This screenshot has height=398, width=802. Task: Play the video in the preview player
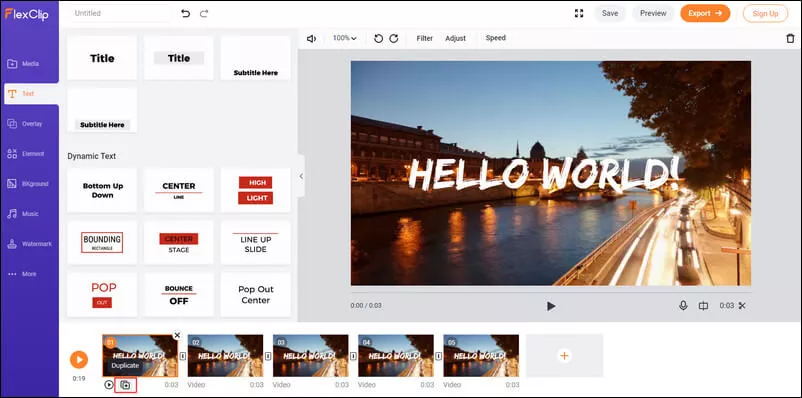[x=551, y=306]
